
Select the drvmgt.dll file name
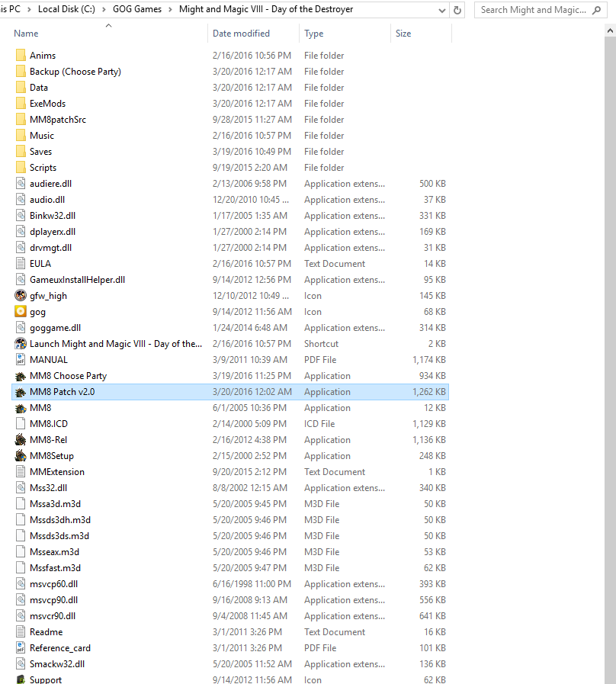(50, 248)
